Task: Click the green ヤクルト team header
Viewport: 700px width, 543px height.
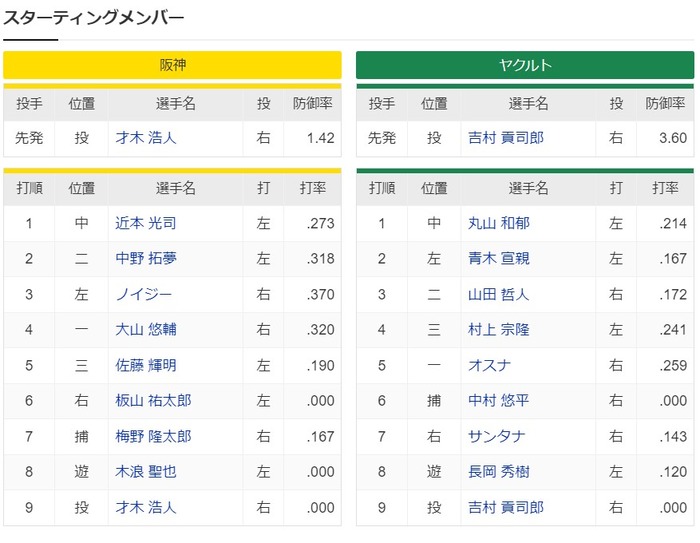Action: pyautogui.click(x=525, y=65)
